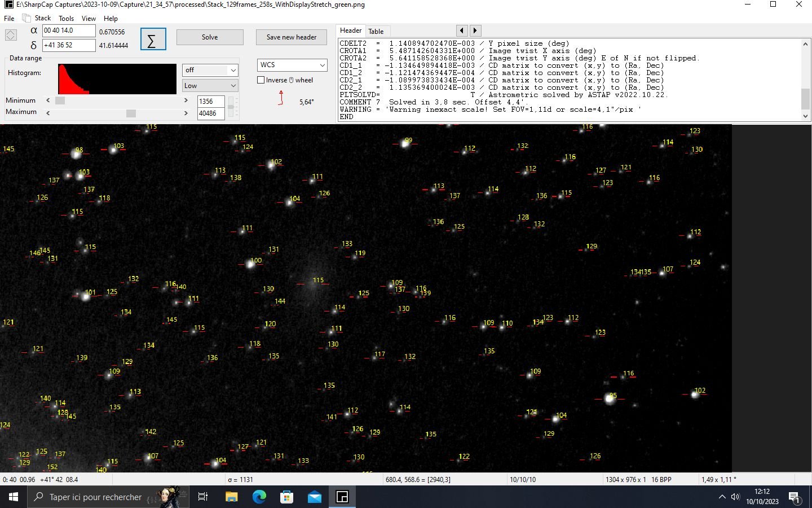Go to previous header with left arrow
This screenshot has height=508, width=812.
click(462, 30)
